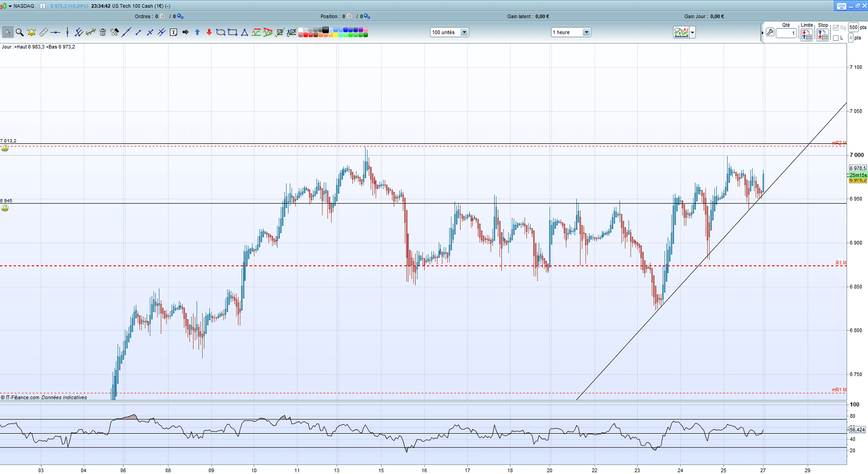Expand the indicators dropdown arrow

(x=692, y=33)
